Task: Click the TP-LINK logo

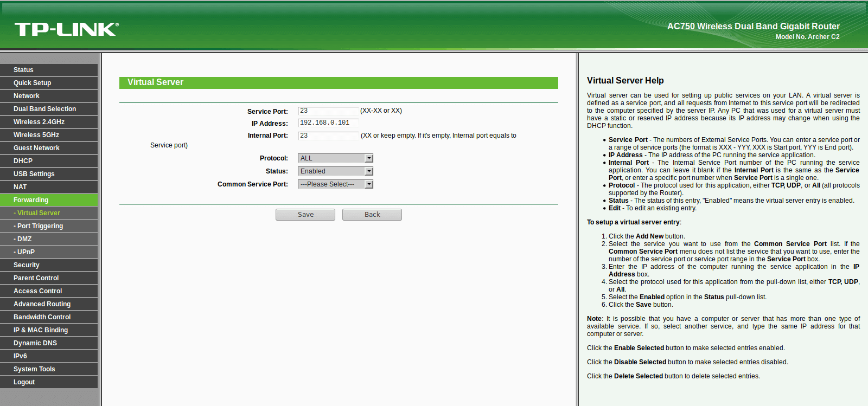Action: pos(66,29)
